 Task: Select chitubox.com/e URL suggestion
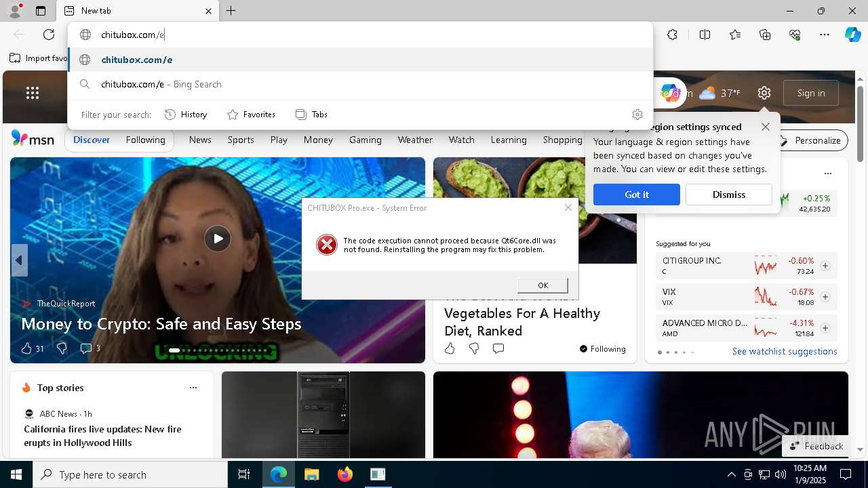click(361, 60)
